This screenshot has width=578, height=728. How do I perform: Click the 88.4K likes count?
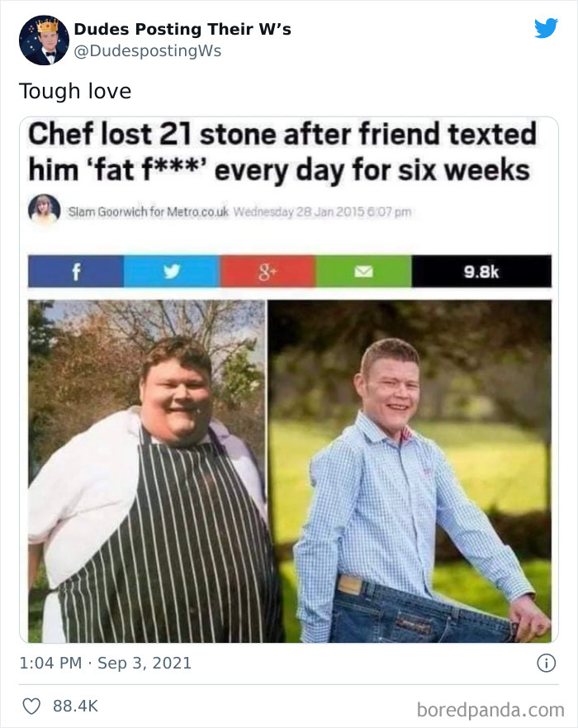pyautogui.click(x=75, y=707)
